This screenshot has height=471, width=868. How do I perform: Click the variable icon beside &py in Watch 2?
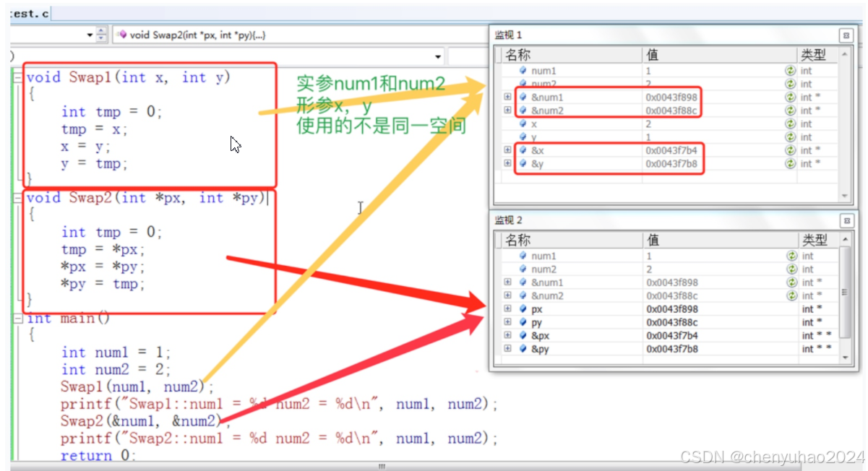point(523,349)
